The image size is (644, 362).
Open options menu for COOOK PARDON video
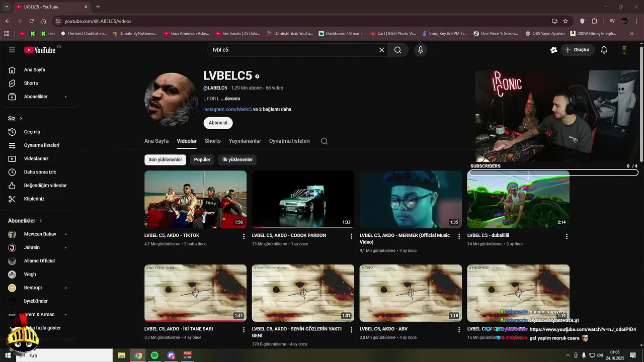coord(352,236)
